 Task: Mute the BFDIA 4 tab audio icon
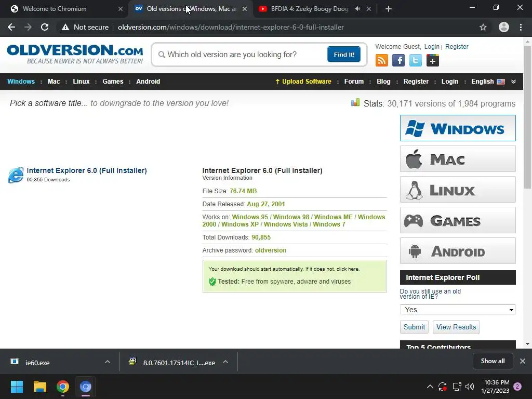click(x=357, y=9)
